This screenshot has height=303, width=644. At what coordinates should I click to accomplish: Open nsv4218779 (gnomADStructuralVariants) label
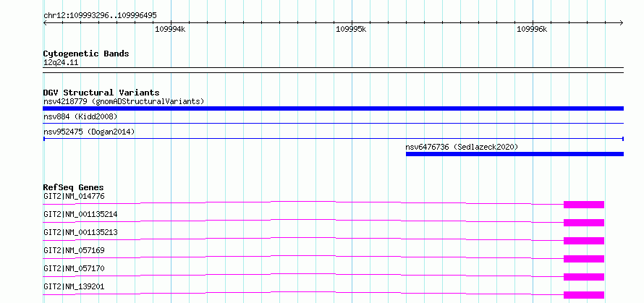pos(124,101)
